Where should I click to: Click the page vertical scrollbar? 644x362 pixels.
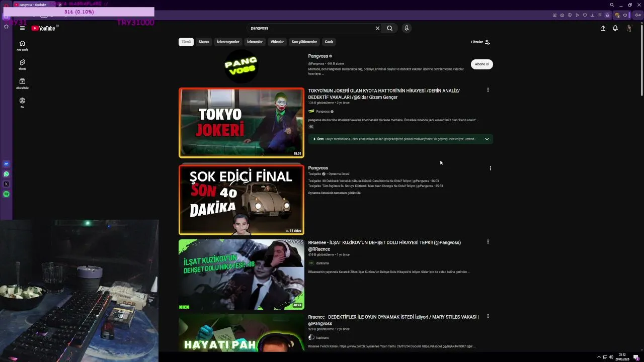coord(642,60)
